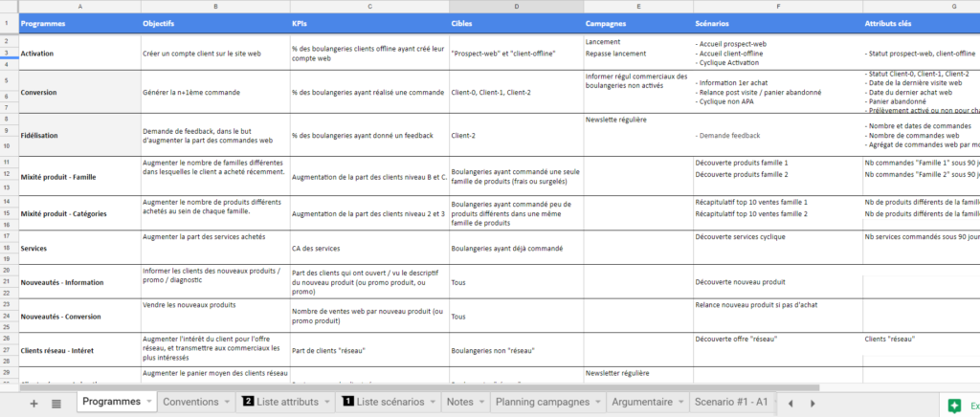Viewport: 980px width, 417px height.
Task: Select row 11 header
Action: point(8,163)
